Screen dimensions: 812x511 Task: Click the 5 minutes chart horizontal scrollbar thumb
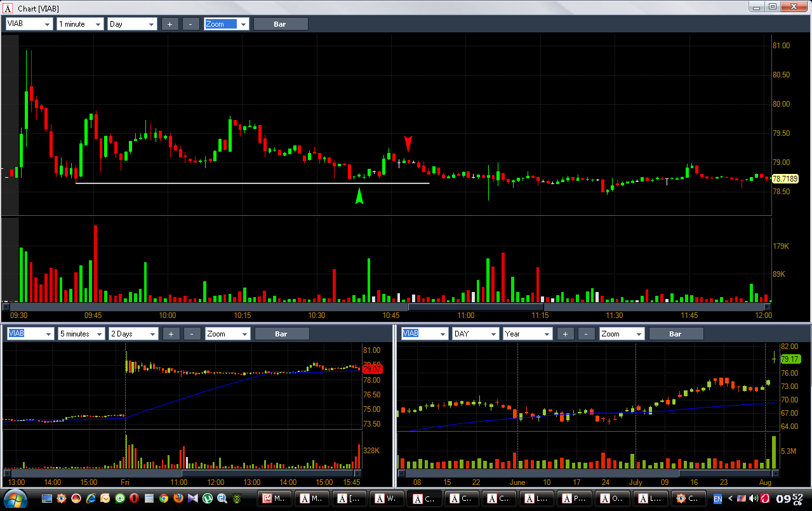[x=267, y=473]
